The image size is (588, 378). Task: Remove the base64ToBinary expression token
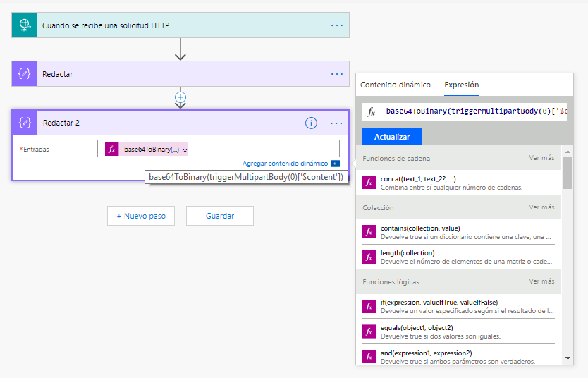click(185, 150)
